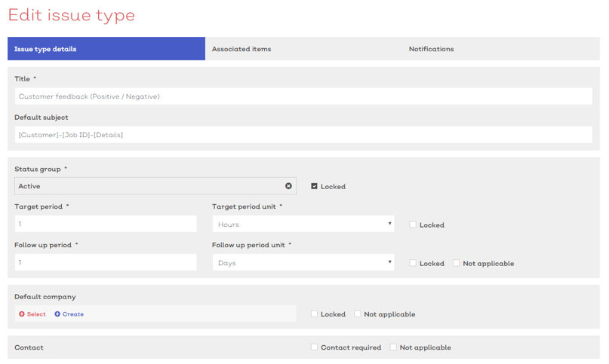Tick Not applicable for Contact

coord(393,347)
